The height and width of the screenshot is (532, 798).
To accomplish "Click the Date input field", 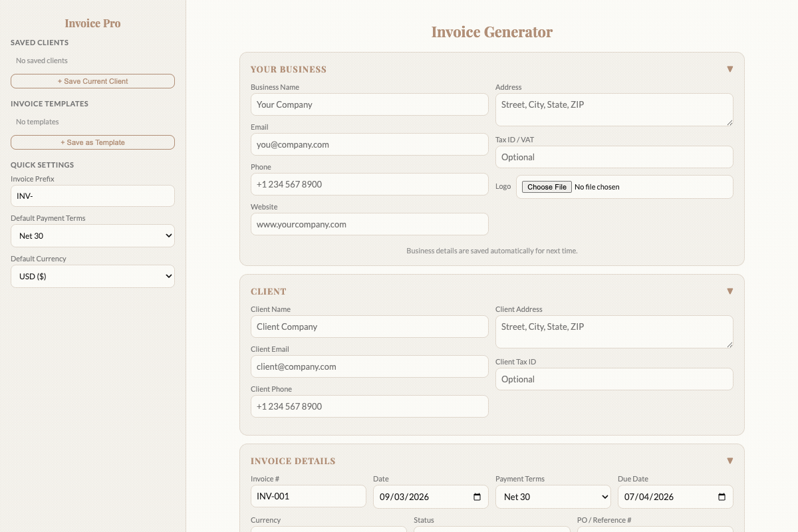I will click(x=430, y=497).
